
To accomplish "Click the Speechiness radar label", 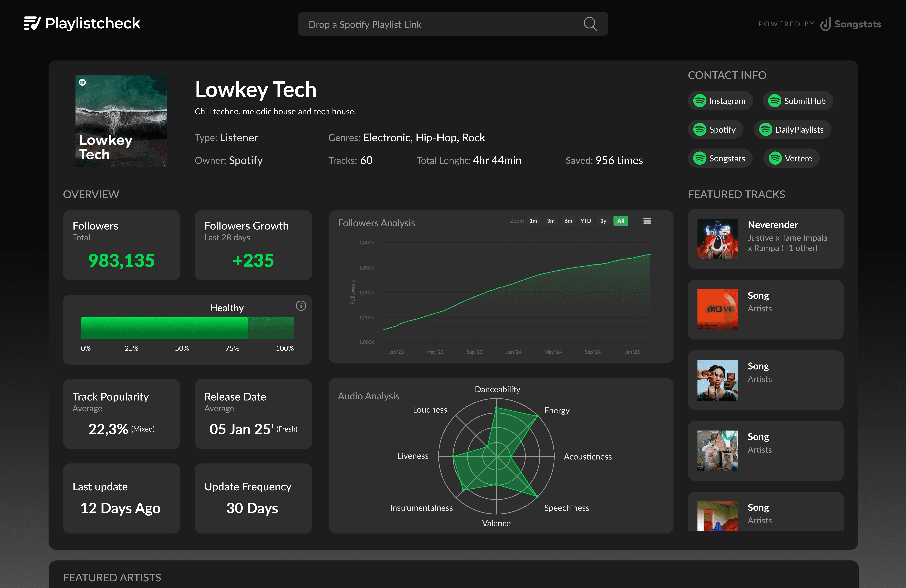I will click(566, 508).
